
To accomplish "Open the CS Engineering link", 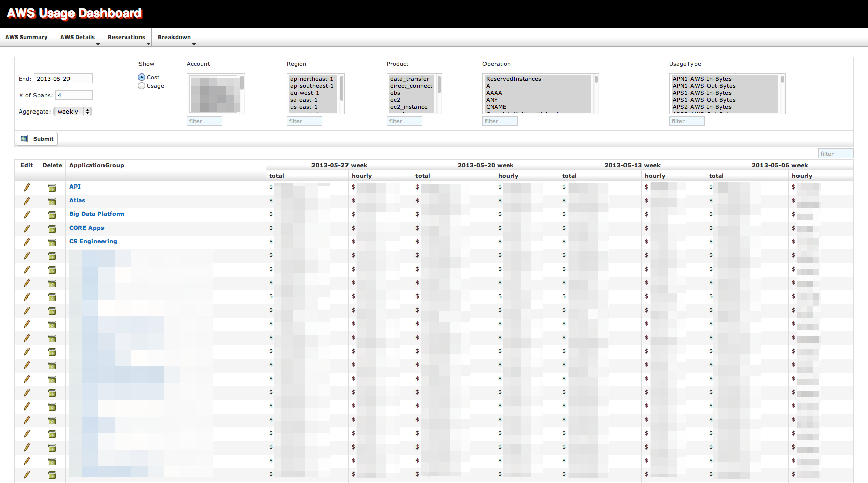I will [x=93, y=241].
